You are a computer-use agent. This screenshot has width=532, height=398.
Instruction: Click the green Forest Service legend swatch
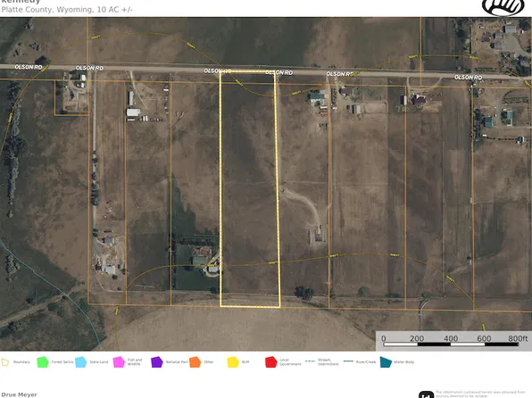(x=43, y=362)
